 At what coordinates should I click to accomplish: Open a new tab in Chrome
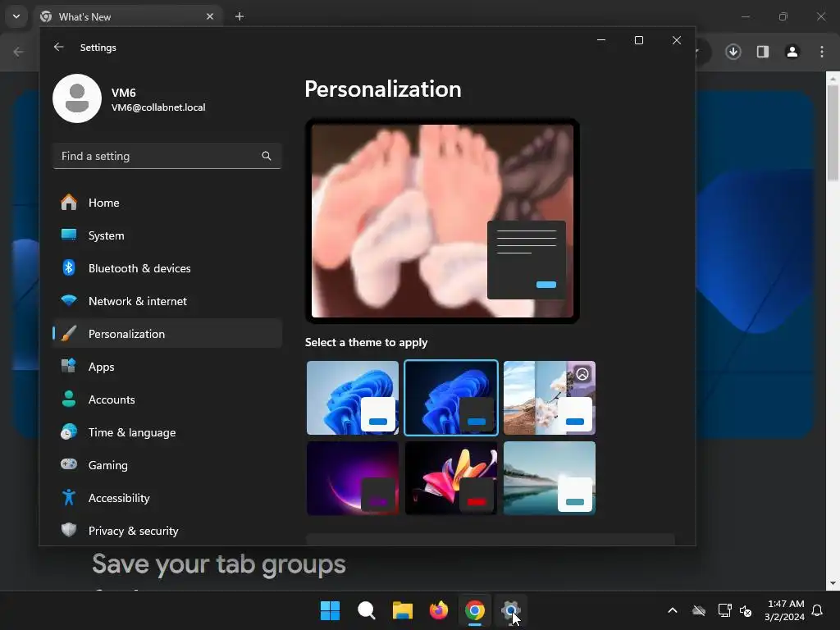click(240, 16)
